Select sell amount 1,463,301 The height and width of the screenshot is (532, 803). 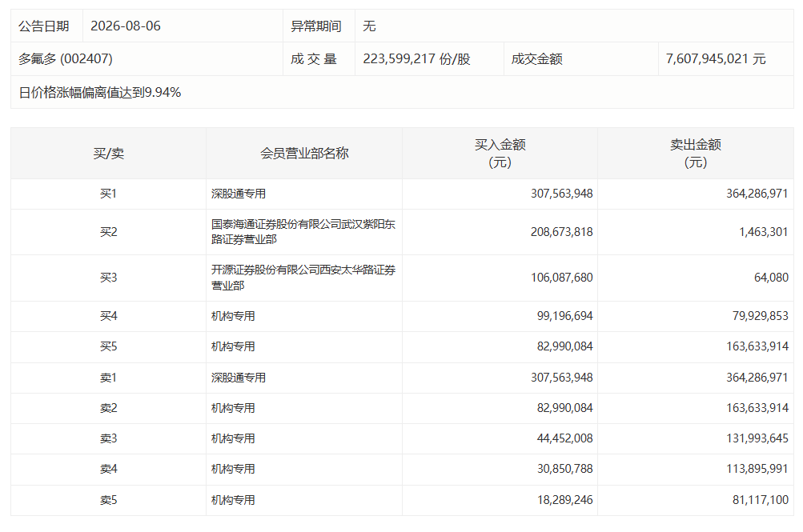point(764,232)
